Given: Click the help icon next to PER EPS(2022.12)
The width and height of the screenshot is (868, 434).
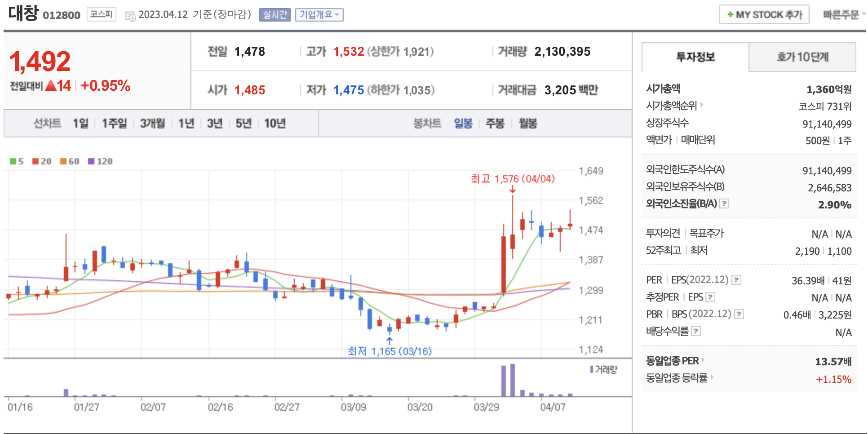Looking at the screenshot, I should pyautogui.click(x=736, y=280).
